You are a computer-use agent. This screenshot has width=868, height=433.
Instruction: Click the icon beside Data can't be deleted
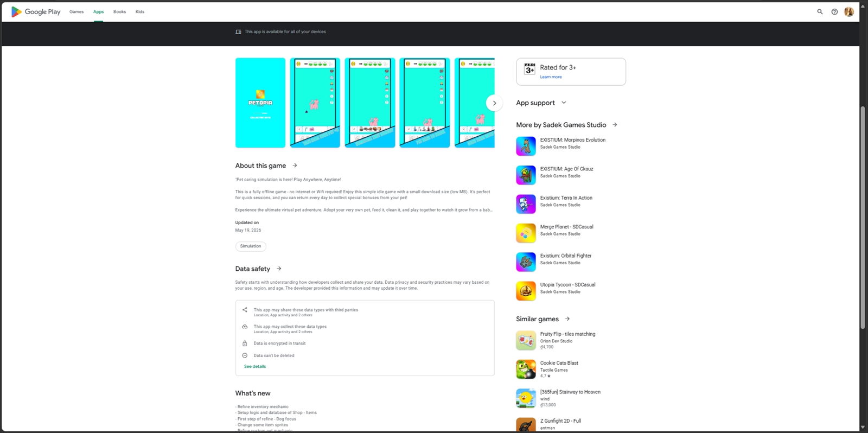coord(245,355)
